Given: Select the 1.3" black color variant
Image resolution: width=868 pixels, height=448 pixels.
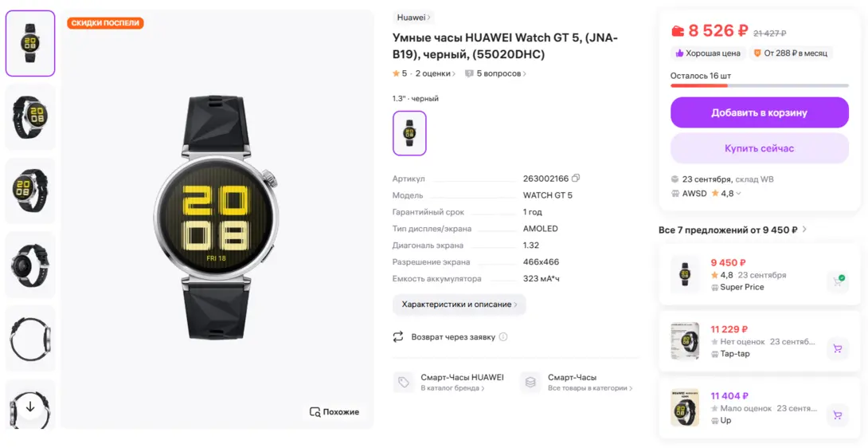Looking at the screenshot, I should coord(409,133).
